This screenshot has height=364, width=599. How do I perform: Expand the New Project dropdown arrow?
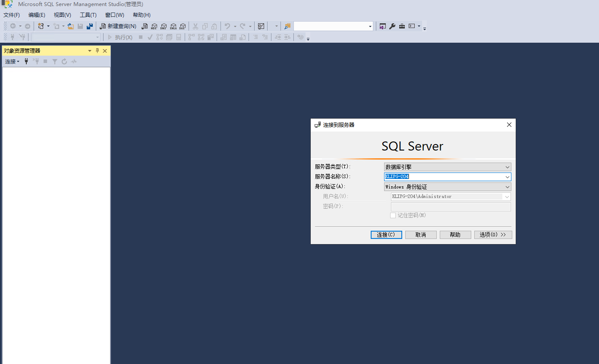pyautogui.click(x=48, y=26)
